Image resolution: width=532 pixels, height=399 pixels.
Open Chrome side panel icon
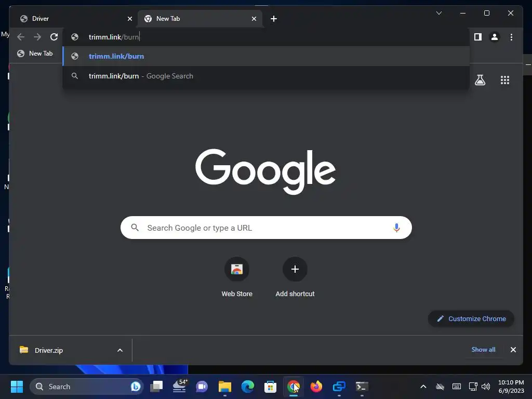[478, 37]
